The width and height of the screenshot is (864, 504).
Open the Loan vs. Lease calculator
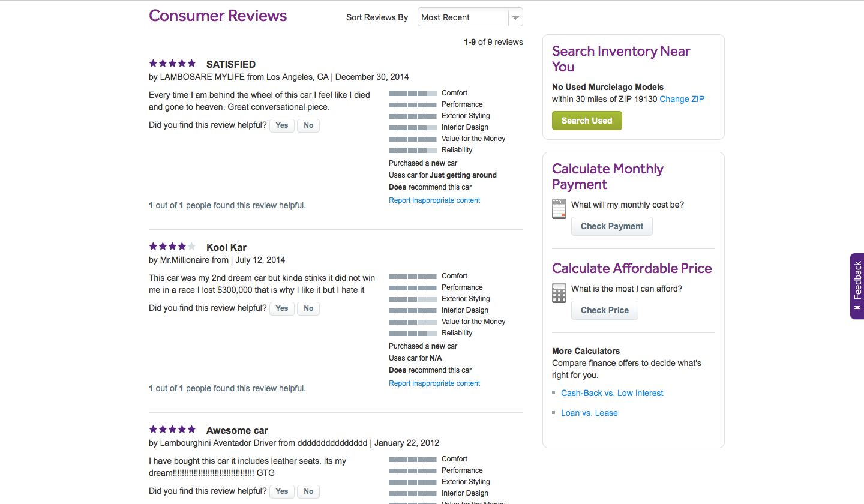point(589,413)
